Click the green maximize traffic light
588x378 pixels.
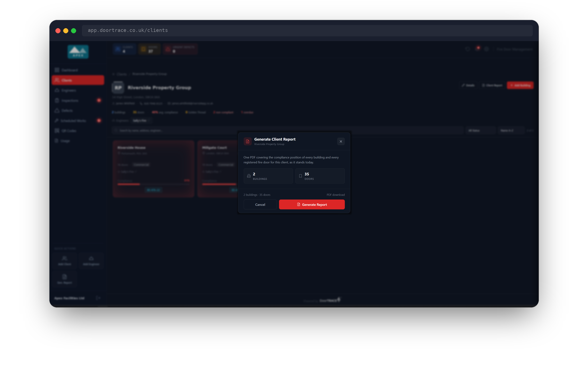(73, 31)
